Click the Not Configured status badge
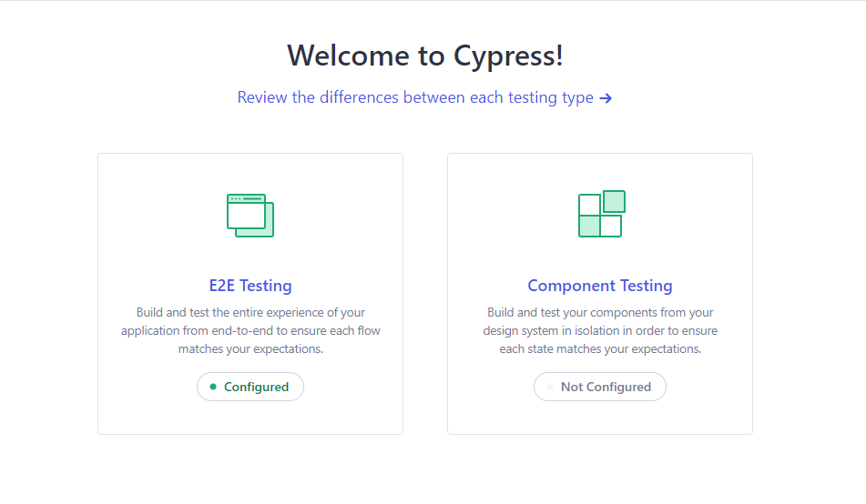Viewport: 866px width, 504px height. pyautogui.click(x=600, y=387)
